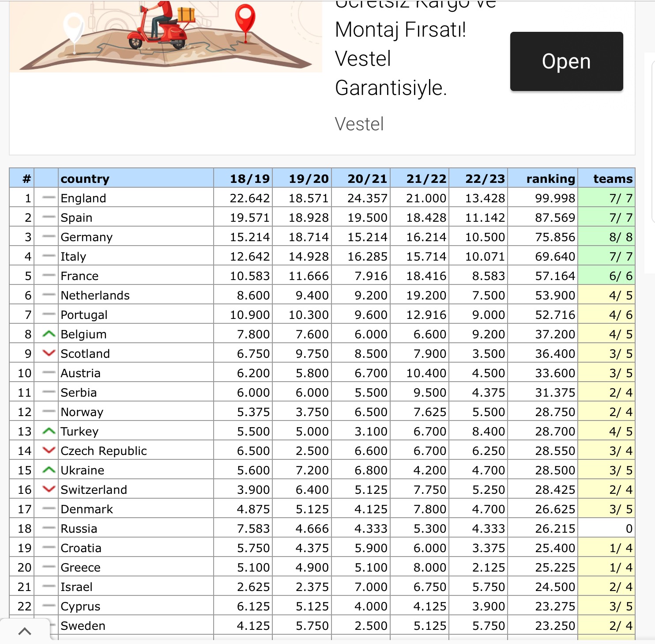Image resolution: width=655 pixels, height=644 pixels.
Task: Click the red down arrow beside Switzerland
Action: (49, 489)
